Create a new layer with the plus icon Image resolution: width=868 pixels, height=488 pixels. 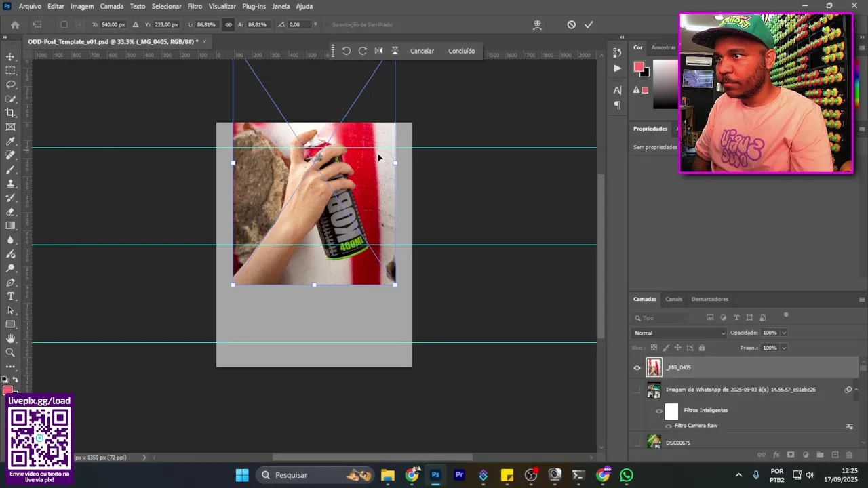point(835,455)
